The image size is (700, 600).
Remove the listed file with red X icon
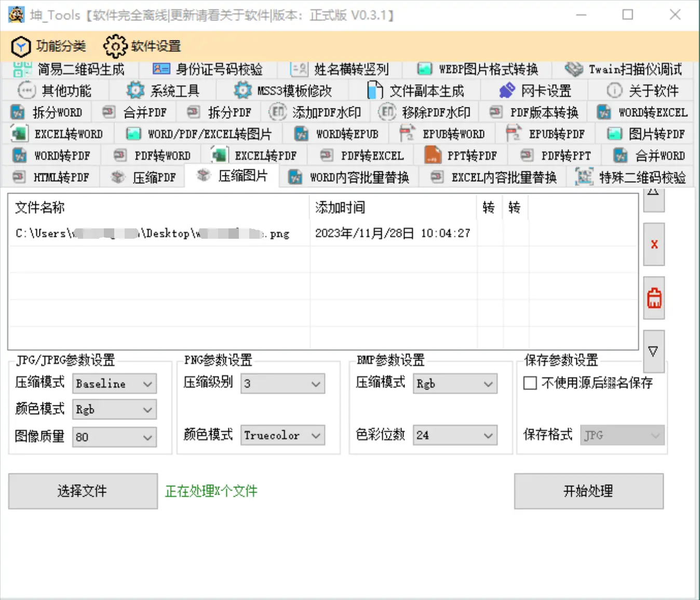pos(654,244)
